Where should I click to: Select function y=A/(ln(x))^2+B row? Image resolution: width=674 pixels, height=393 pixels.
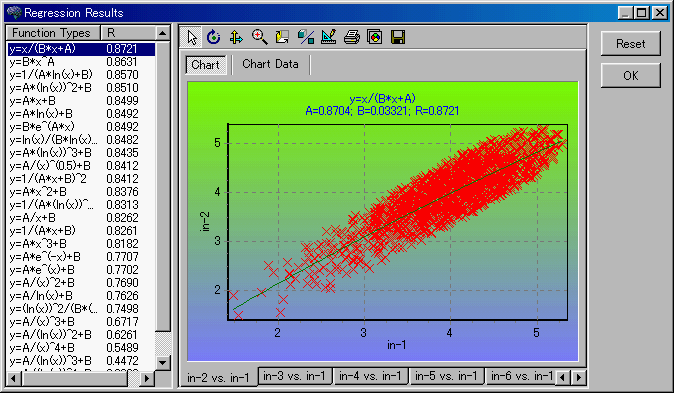coord(81,335)
